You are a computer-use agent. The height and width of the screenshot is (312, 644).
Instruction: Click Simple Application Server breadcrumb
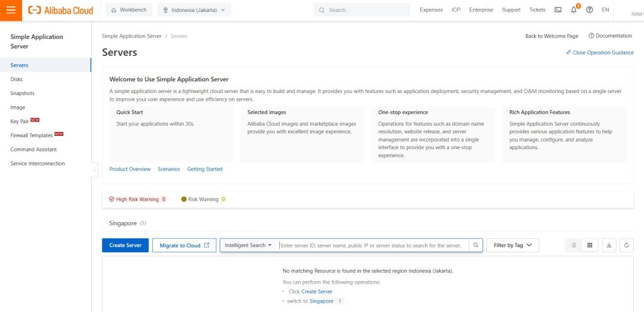[132, 36]
